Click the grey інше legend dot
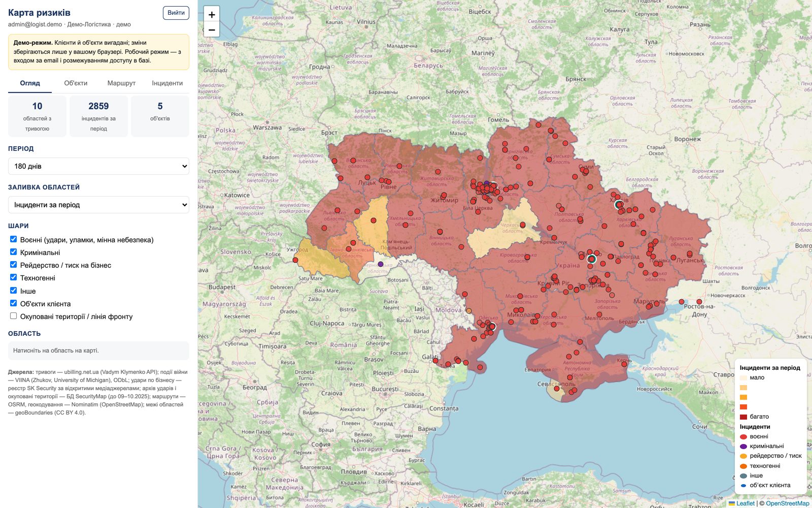812x508 pixels. 743,475
